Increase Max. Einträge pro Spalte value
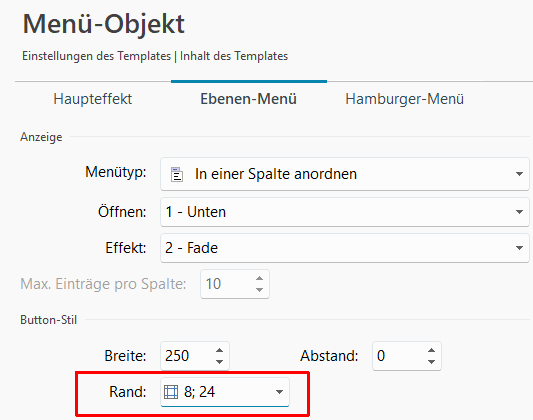 pos(259,278)
